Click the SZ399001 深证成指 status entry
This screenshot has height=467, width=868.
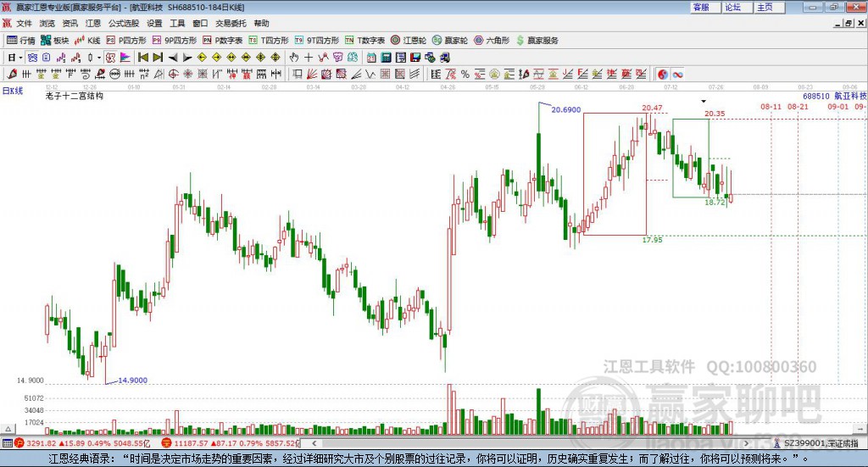816,443
